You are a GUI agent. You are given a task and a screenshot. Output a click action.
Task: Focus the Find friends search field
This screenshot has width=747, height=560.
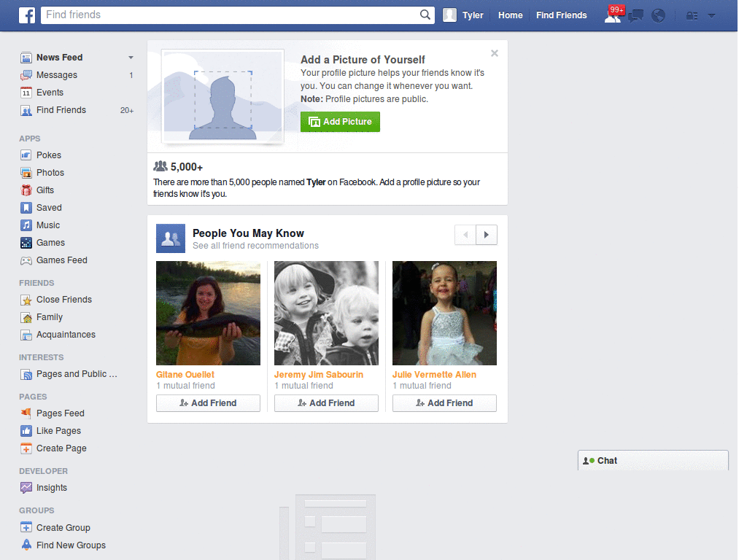pyautogui.click(x=231, y=15)
